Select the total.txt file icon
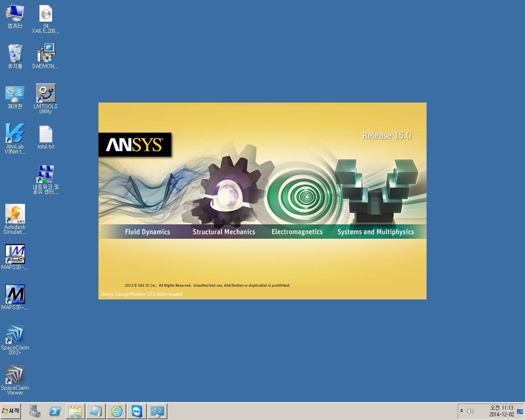525x420 pixels. point(46,137)
